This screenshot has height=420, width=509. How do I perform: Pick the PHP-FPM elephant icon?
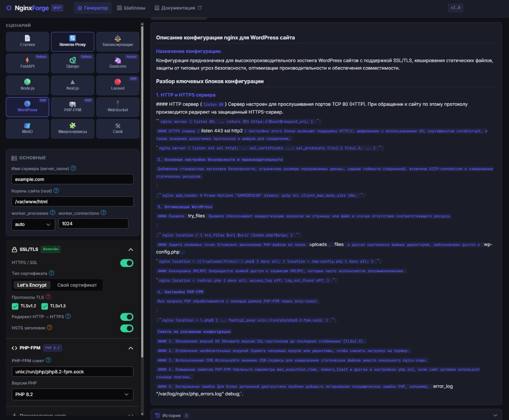tap(72, 104)
